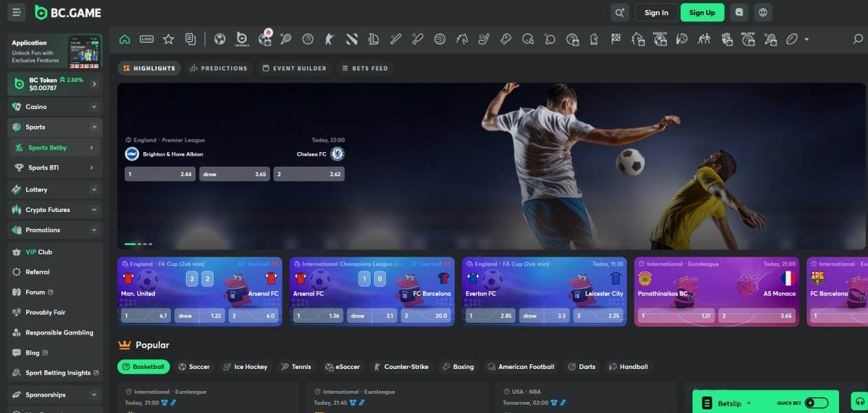868x413 pixels.
Task: Click the header search icon button
Action: coord(620,12)
